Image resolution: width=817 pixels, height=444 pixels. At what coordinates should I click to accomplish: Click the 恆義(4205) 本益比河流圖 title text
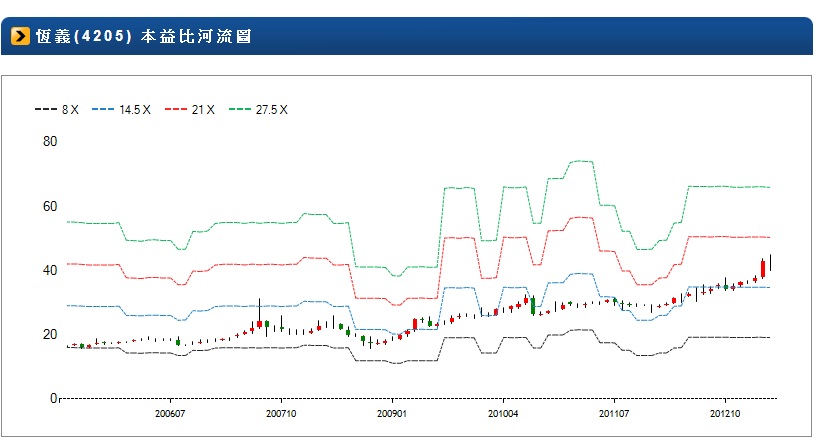pos(144,36)
